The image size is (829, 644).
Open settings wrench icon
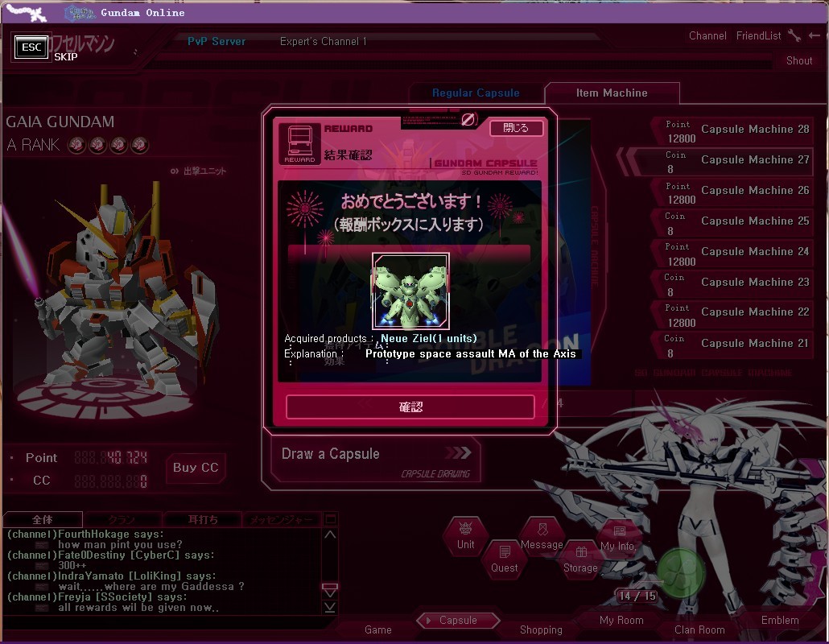(794, 36)
